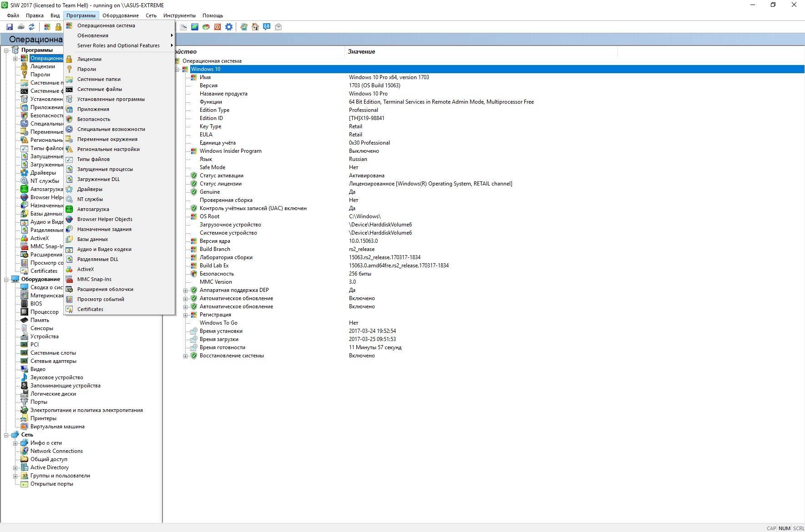805x532 pixels.
Task: Click the Edition ID value [TH]X19-98841
Action: [366, 118]
